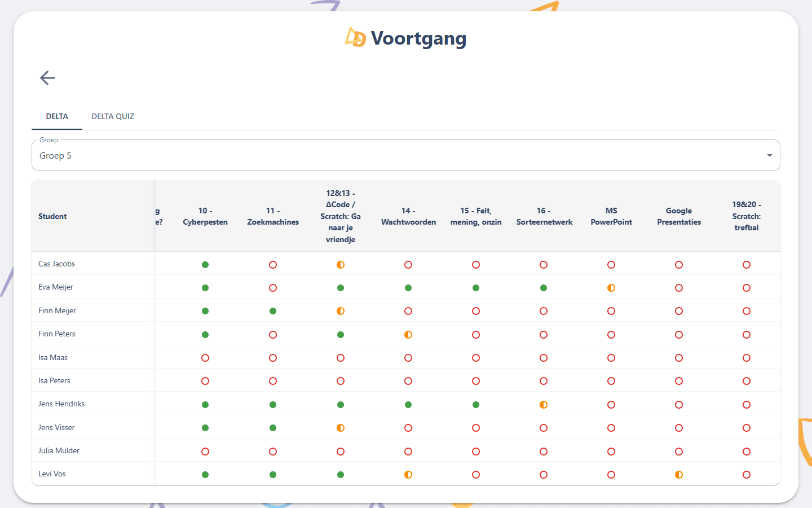Click the Google Presentaties column header
Image resolution: width=812 pixels, height=508 pixels.
tap(679, 216)
